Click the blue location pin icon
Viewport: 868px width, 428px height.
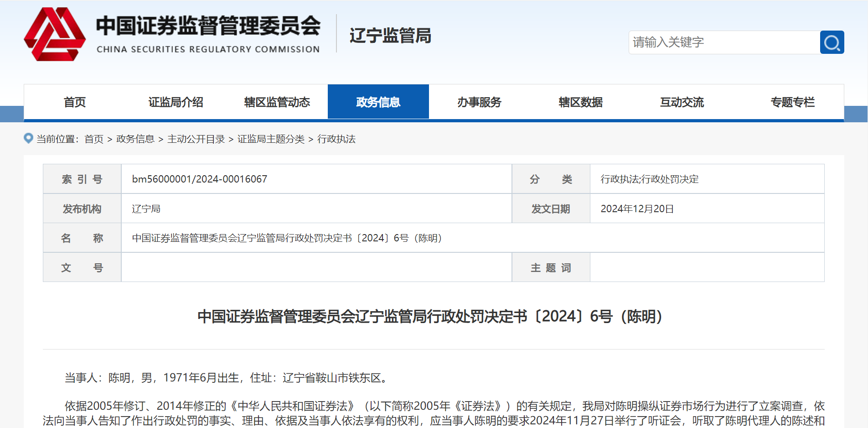pyautogui.click(x=28, y=138)
